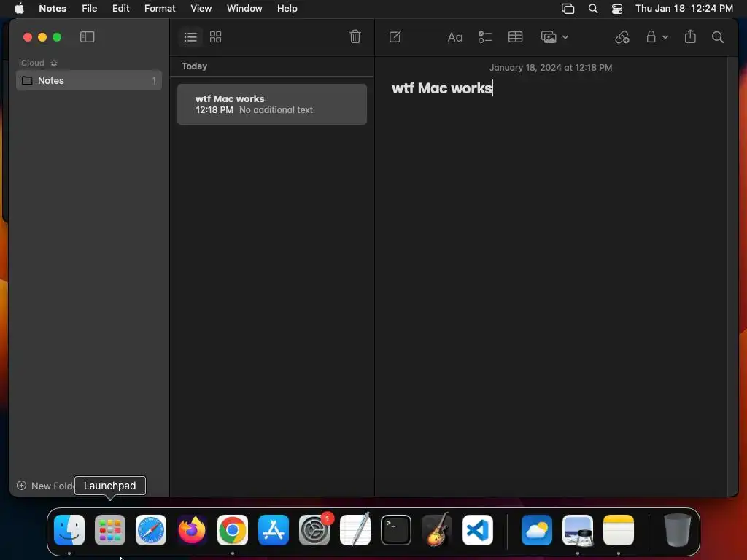The image size is (747, 560).
Task: Click the note editor scrollbar track
Action: point(732,276)
